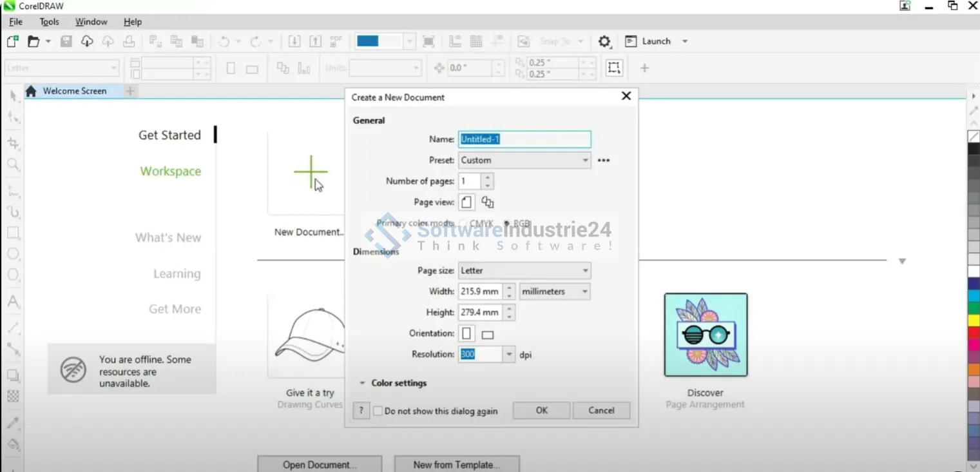Viewport: 980px width, 472px height.
Task: Select the RGB color mode radio button
Action: coord(507,224)
